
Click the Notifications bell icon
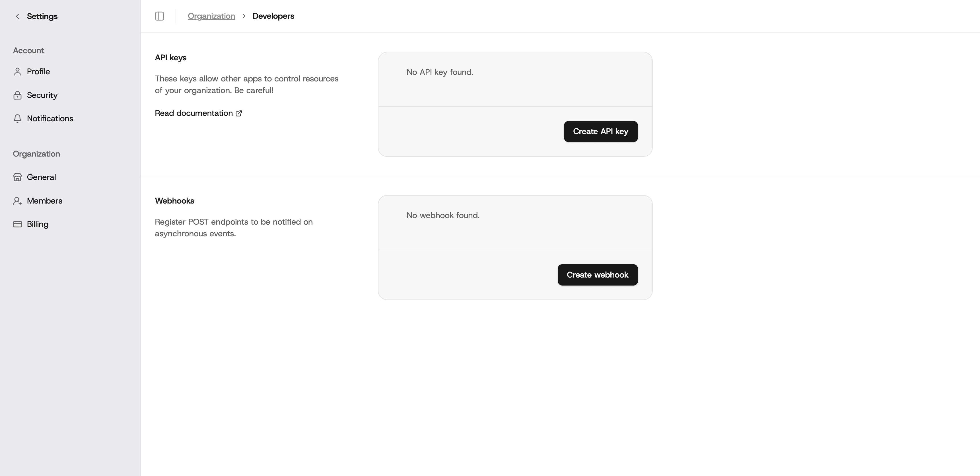point(18,118)
